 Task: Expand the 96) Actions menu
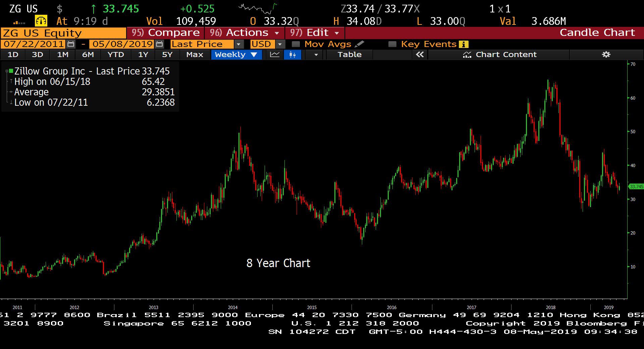(x=245, y=33)
